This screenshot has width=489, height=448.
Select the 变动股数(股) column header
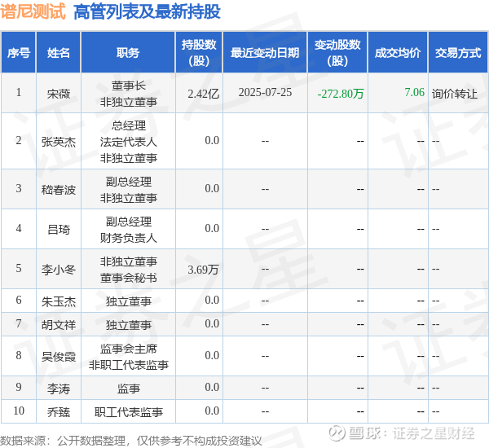tap(337, 53)
